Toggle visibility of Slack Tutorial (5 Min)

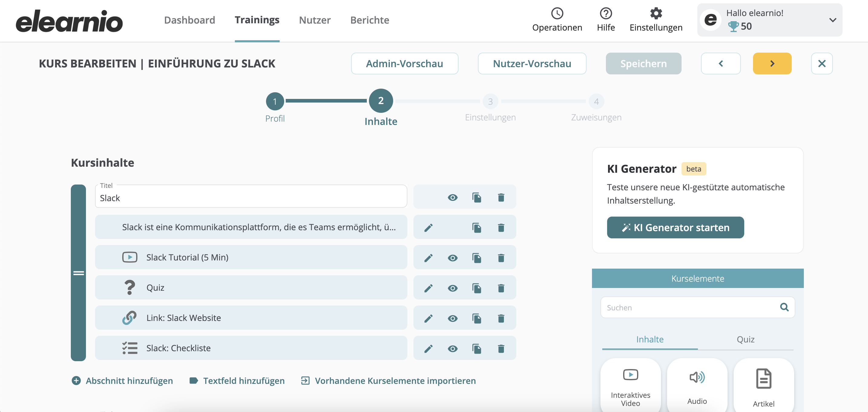coord(452,258)
